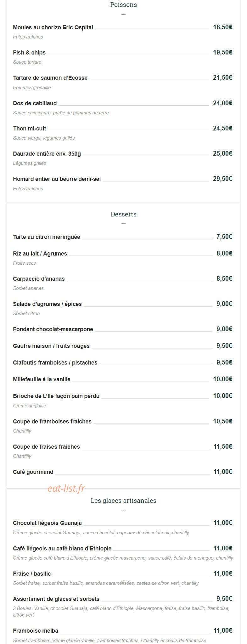This screenshot has height=644, width=247.
Task: Select the Brioche de L'Ile façon pain perdu
Action: pos(56,396)
